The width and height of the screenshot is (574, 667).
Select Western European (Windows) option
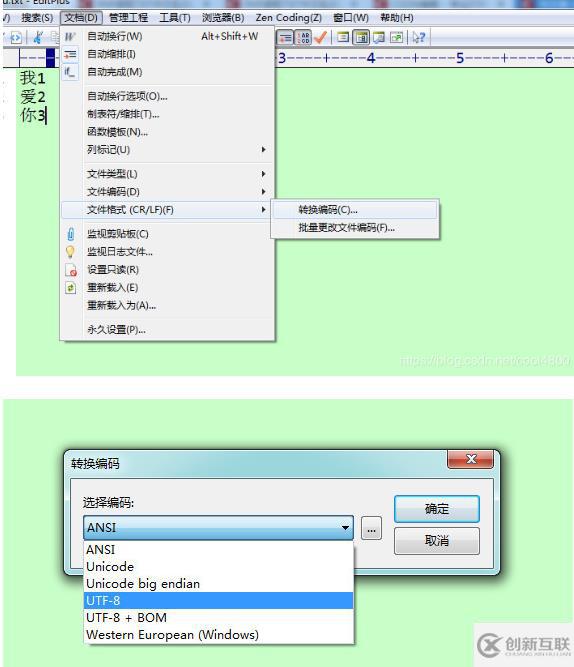pyautogui.click(x=219, y=635)
